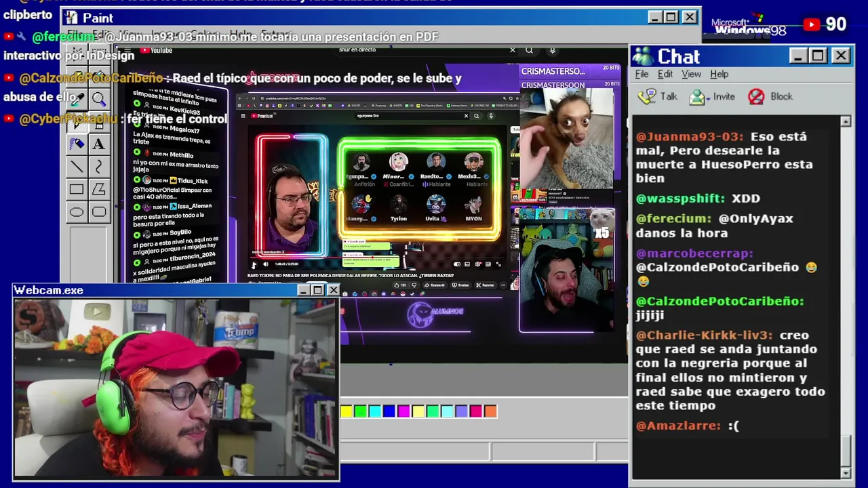This screenshot has height=488, width=868.
Task: Click the Uvita participant avatar in the space
Action: 435,204
